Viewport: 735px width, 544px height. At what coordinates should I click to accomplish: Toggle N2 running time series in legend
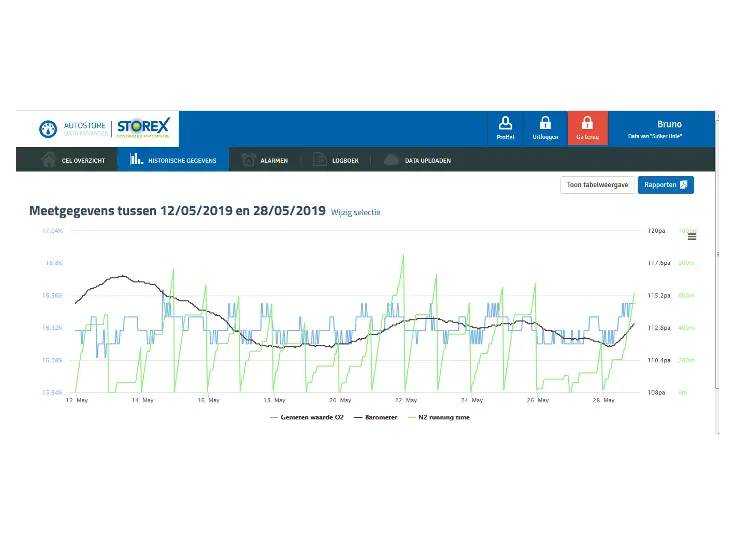[x=439, y=417]
